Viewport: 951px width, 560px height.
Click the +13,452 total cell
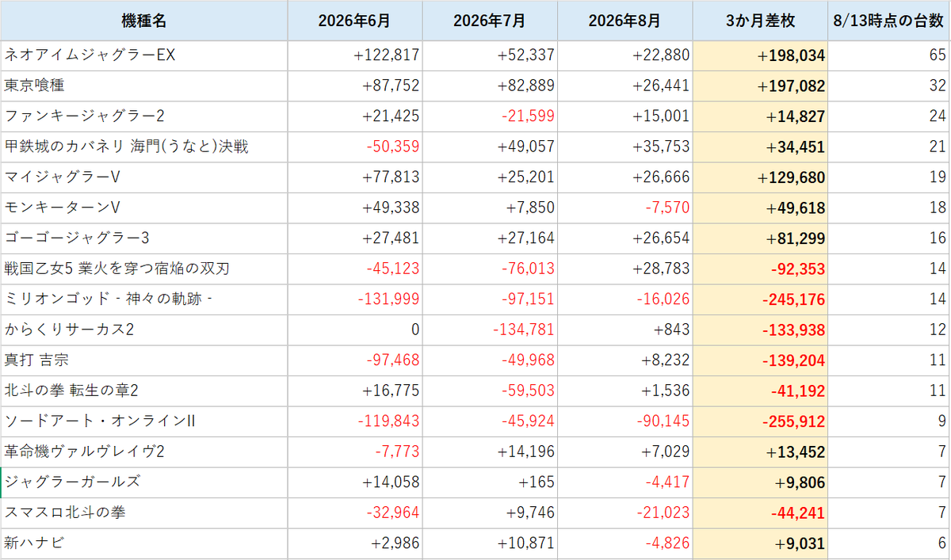click(x=760, y=452)
